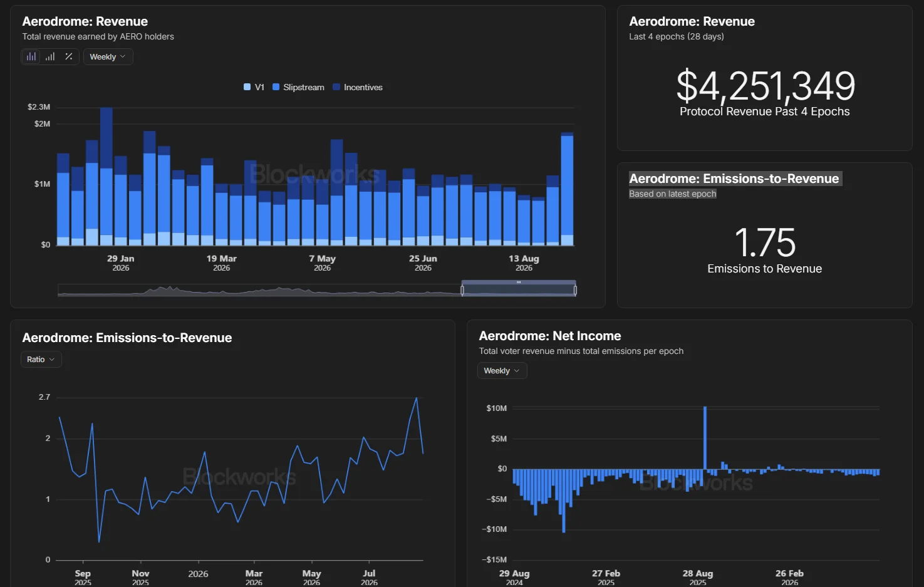This screenshot has width=924, height=587.
Task: Click the $4,251,349 revenue value
Action: point(766,85)
